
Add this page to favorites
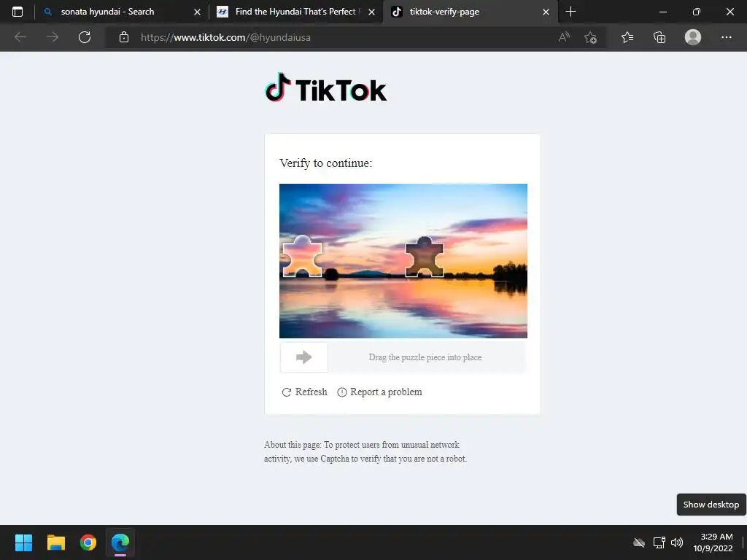click(591, 37)
